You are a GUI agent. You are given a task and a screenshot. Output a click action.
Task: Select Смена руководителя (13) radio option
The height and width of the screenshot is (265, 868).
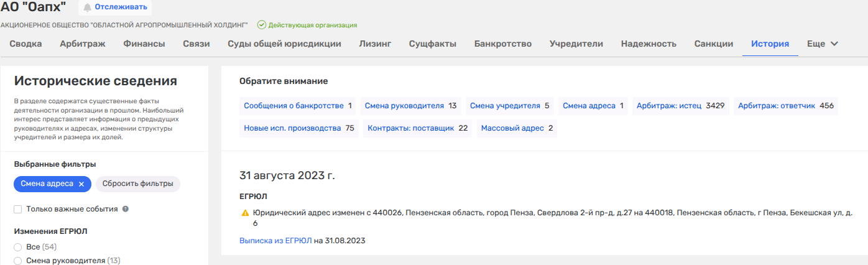tap(18, 261)
